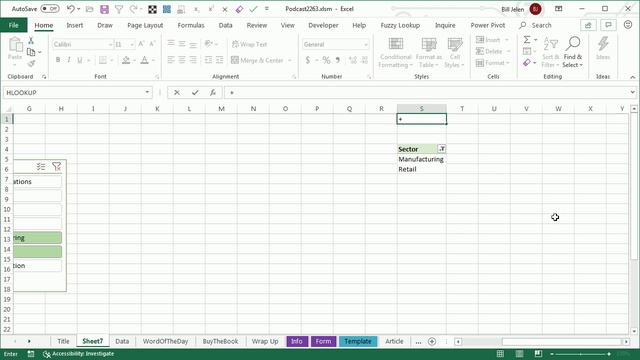Click the Ideas lightning icon

(603, 48)
